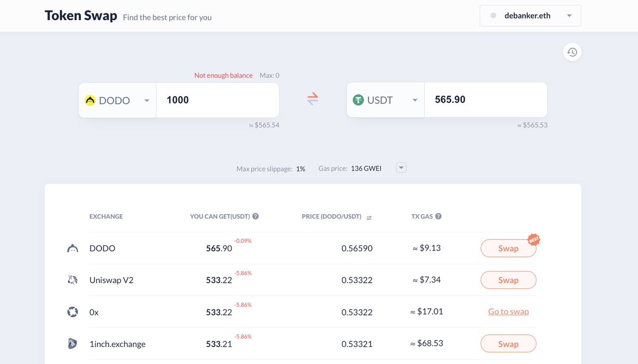Viewport: 638px width, 364px height.
Task: Click the 0x exchange icon
Action: coord(73,312)
